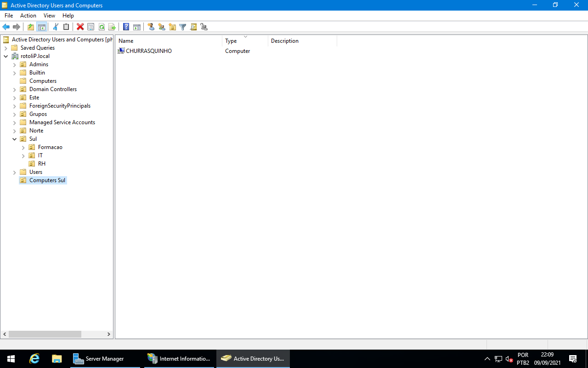Create a new user with toolbar icon
Viewport: 588px width, 368px height.
click(x=151, y=27)
